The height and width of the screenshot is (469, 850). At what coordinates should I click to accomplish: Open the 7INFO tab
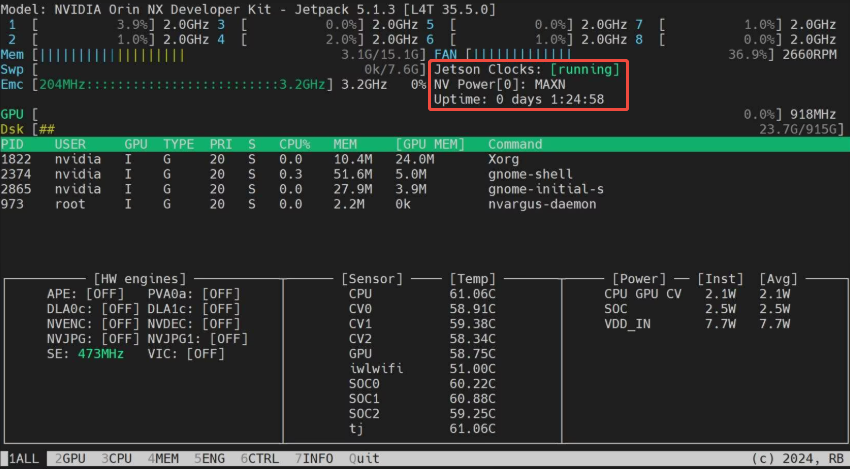tap(314, 458)
